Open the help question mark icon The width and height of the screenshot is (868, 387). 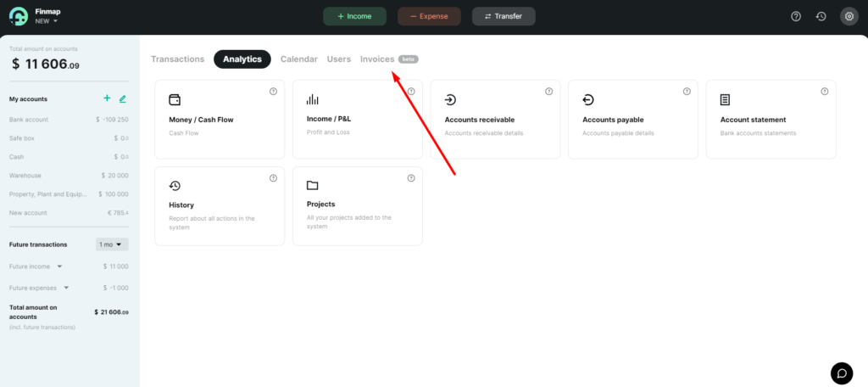795,16
